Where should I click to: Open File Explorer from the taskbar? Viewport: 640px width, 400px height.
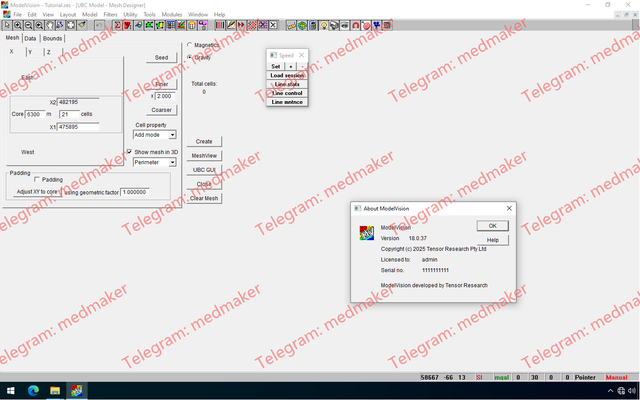click(x=55, y=391)
